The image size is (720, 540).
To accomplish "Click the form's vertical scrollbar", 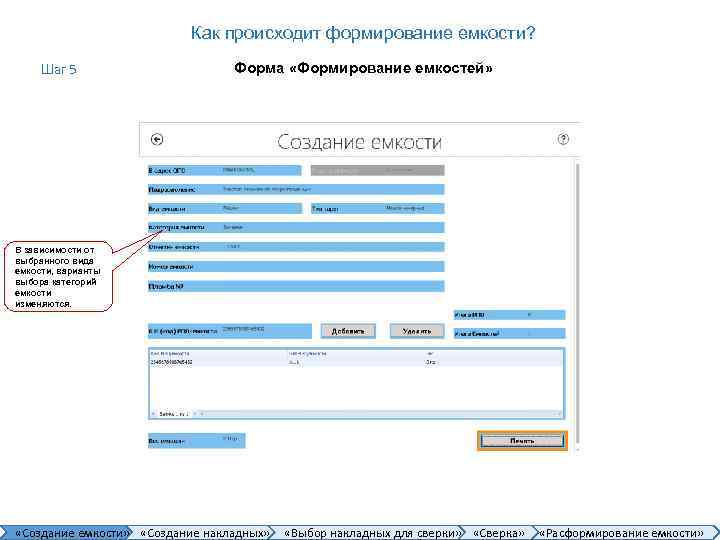I will [x=577, y=303].
